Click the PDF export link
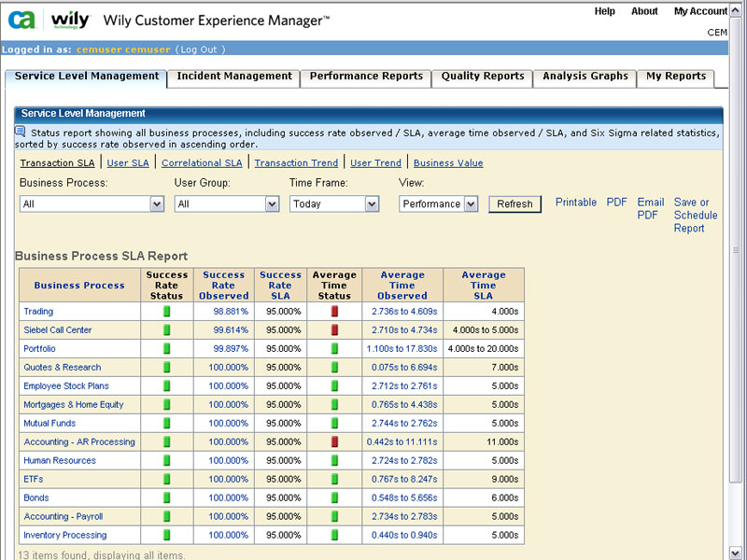Viewport: 747px width, 560px height. click(616, 203)
